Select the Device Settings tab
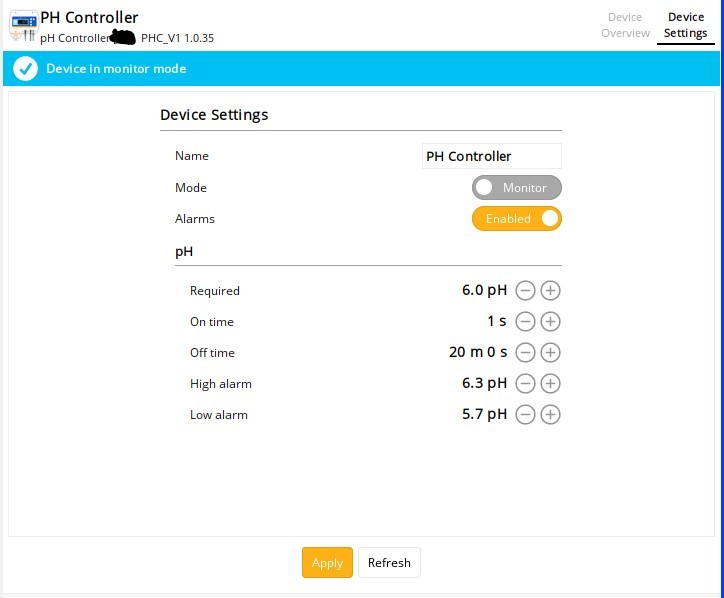 [x=685, y=25]
